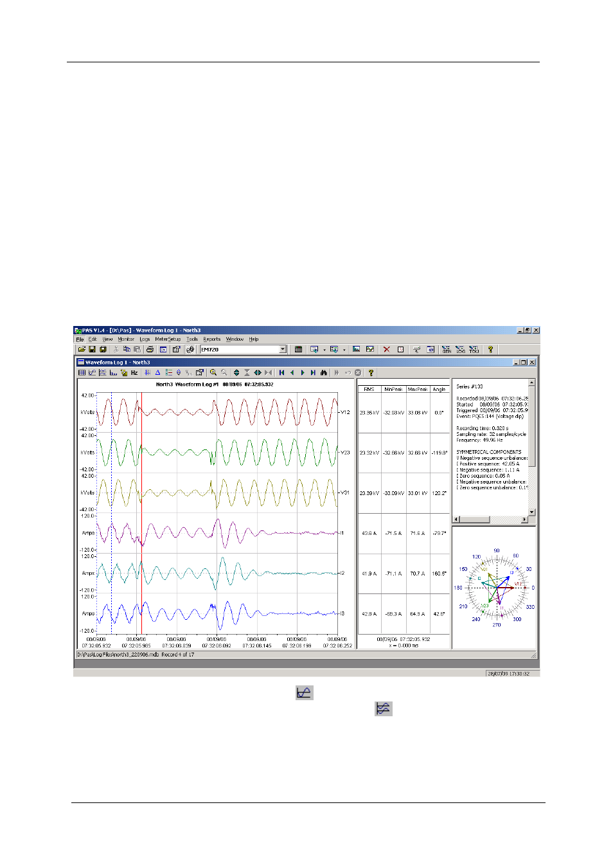Click the Series #133 text in info panel
Viewport: 613px width, 868px height.
click(469, 386)
